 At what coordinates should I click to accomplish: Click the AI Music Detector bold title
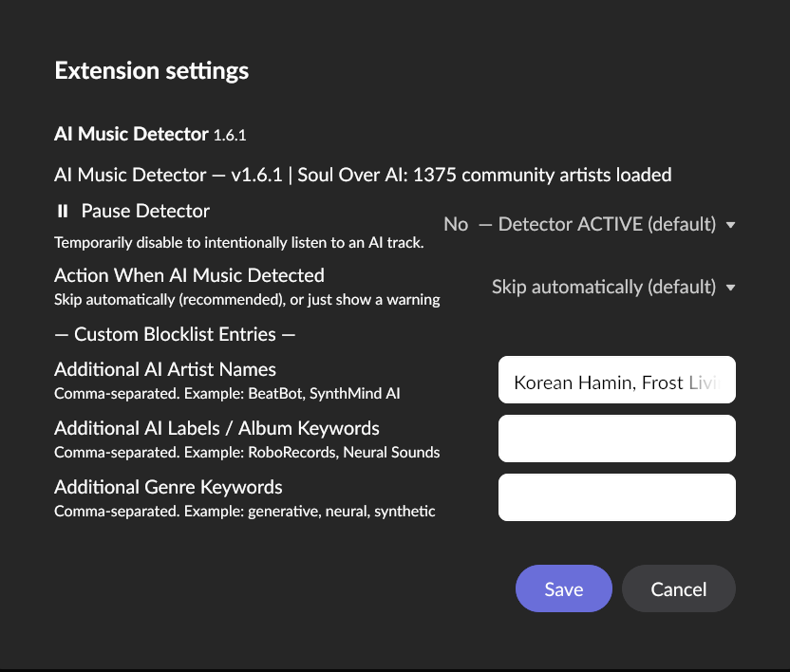point(131,134)
